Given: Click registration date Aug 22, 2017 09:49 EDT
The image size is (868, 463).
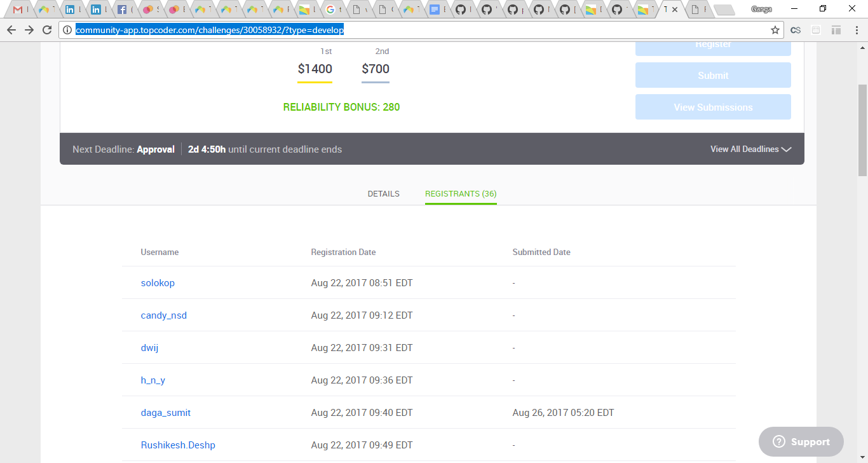Looking at the screenshot, I should [362, 445].
